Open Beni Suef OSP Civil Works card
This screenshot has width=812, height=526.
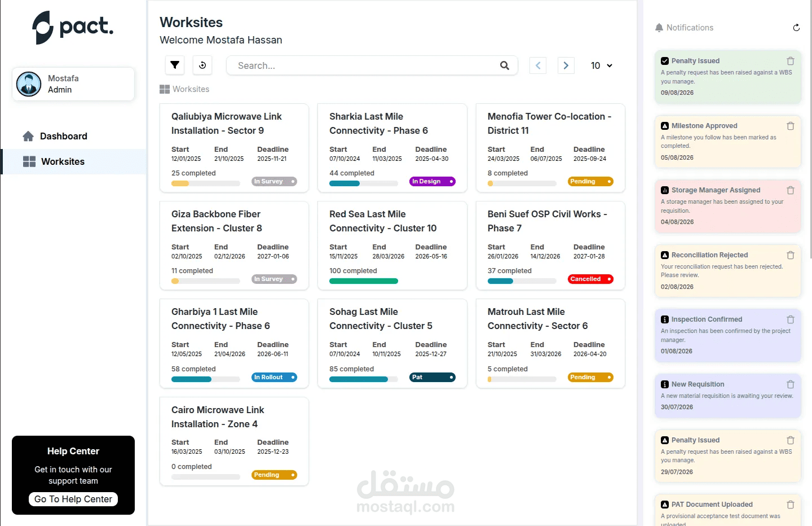(550, 246)
